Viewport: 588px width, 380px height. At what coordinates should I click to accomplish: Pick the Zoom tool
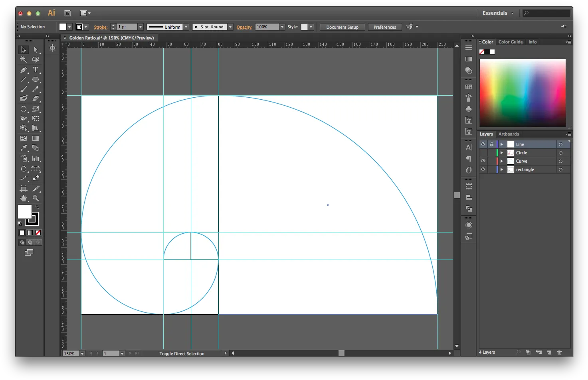point(36,198)
